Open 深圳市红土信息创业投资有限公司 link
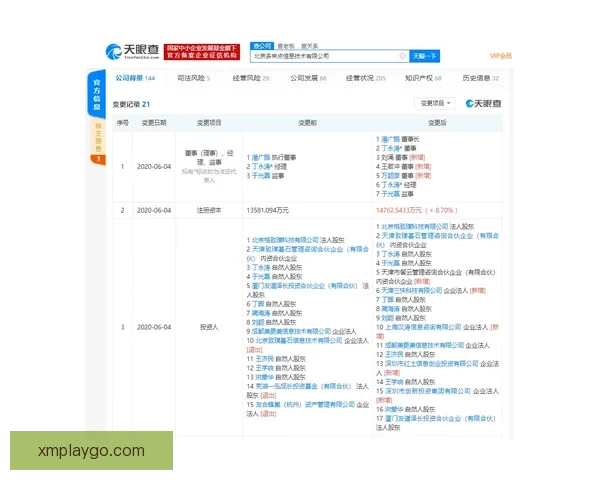The image size is (600, 480). tap(432, 364)
